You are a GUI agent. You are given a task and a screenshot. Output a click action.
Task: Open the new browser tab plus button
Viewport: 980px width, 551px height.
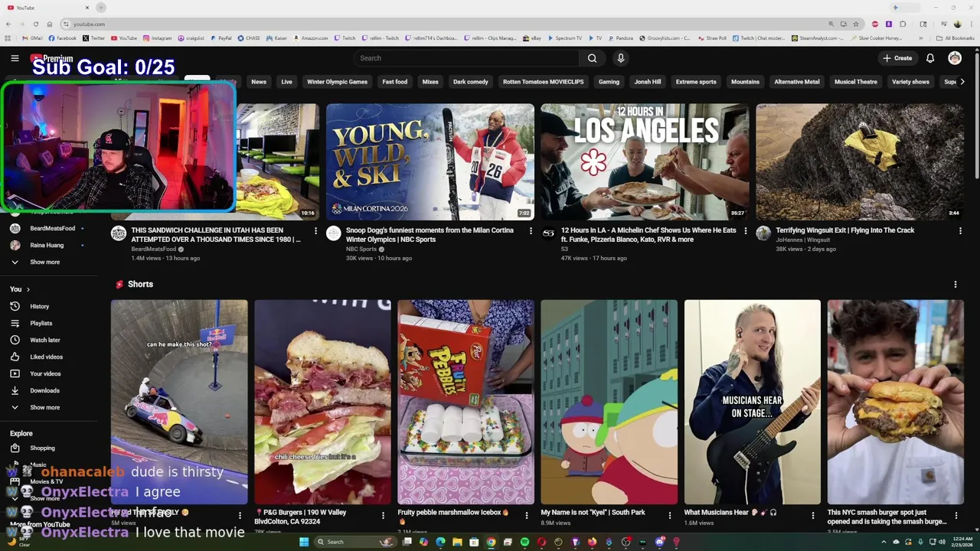tap(100, 8)
